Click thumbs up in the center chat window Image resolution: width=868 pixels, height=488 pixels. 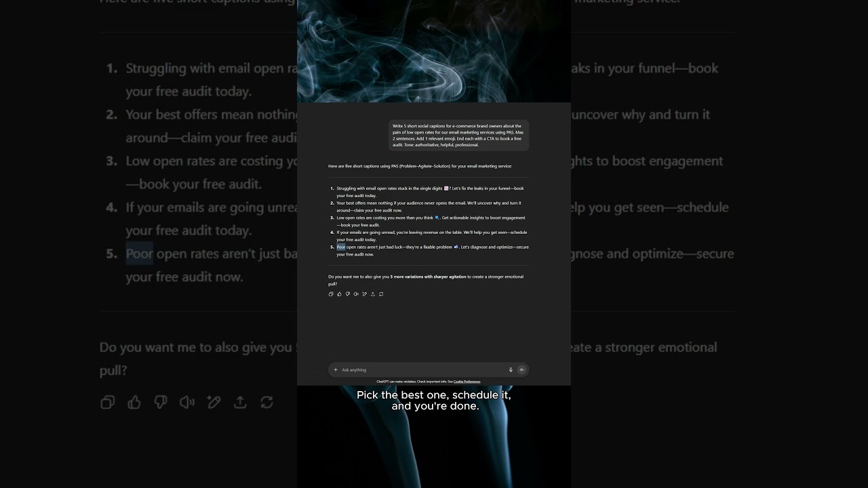(x=339, y=294)
